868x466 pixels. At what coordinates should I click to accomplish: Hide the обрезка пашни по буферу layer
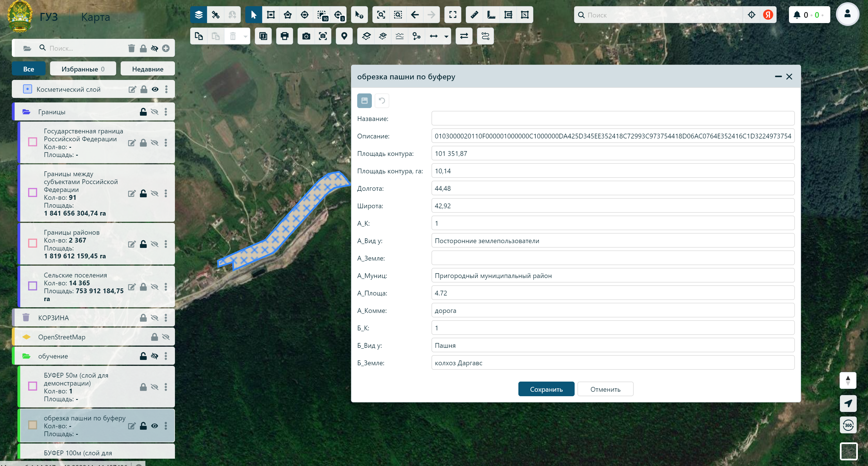[x=154, y=426]
